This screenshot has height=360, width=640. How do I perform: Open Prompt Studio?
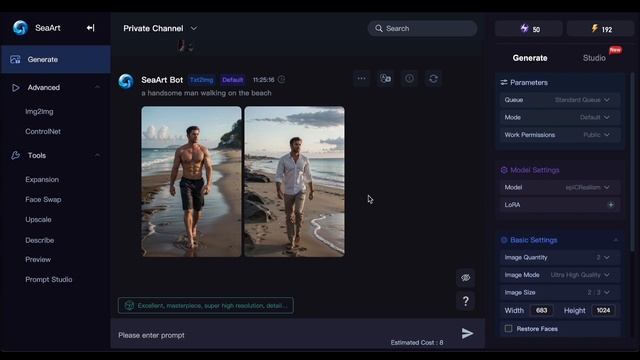[x=49, y=280]
